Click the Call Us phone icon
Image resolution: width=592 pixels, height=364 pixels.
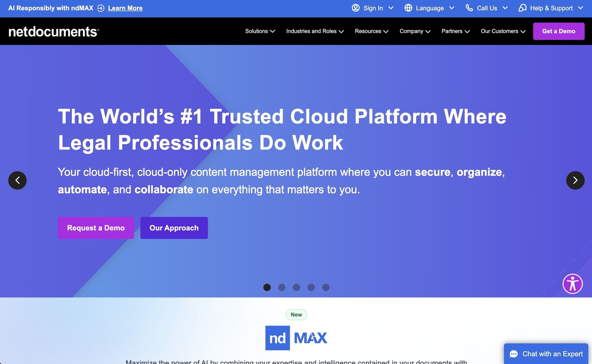coord(469,8)
